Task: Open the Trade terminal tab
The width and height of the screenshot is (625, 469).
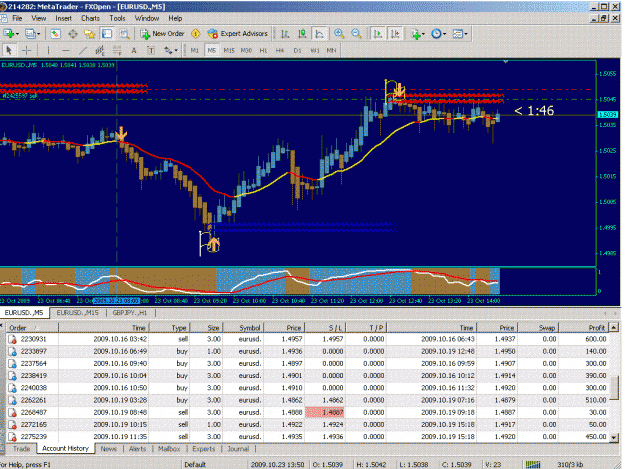Action: [21, 449]
